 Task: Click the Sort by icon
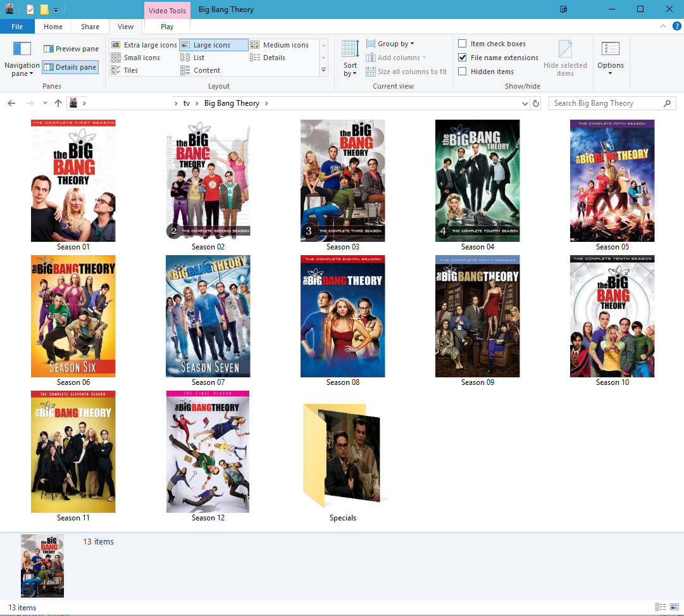350,49
